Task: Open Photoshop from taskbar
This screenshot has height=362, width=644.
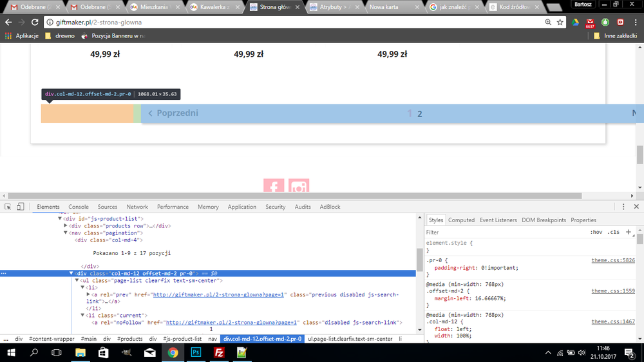Action: [x=196, y=352]
